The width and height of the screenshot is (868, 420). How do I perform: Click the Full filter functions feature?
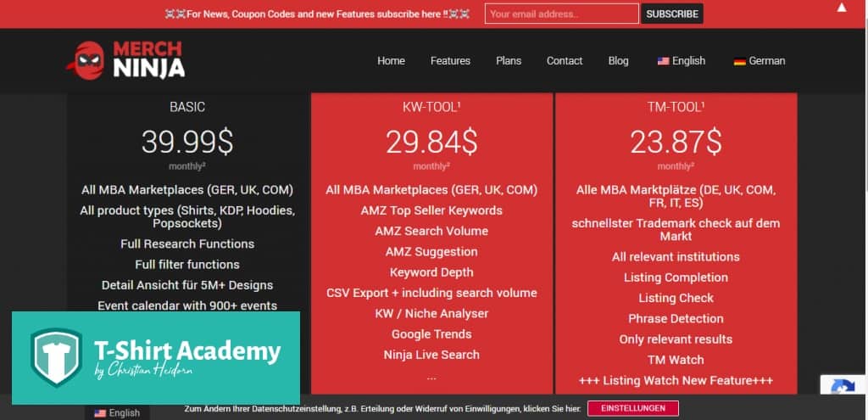187,264
